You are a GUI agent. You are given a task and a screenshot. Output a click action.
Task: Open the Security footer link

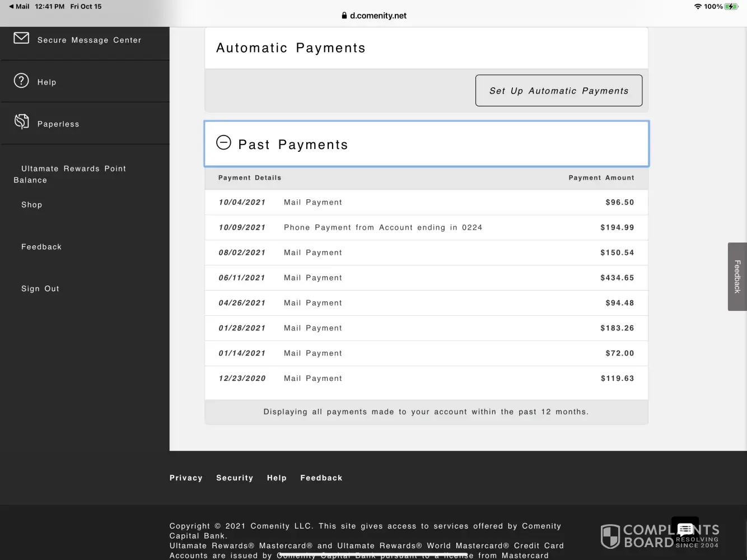235,478
